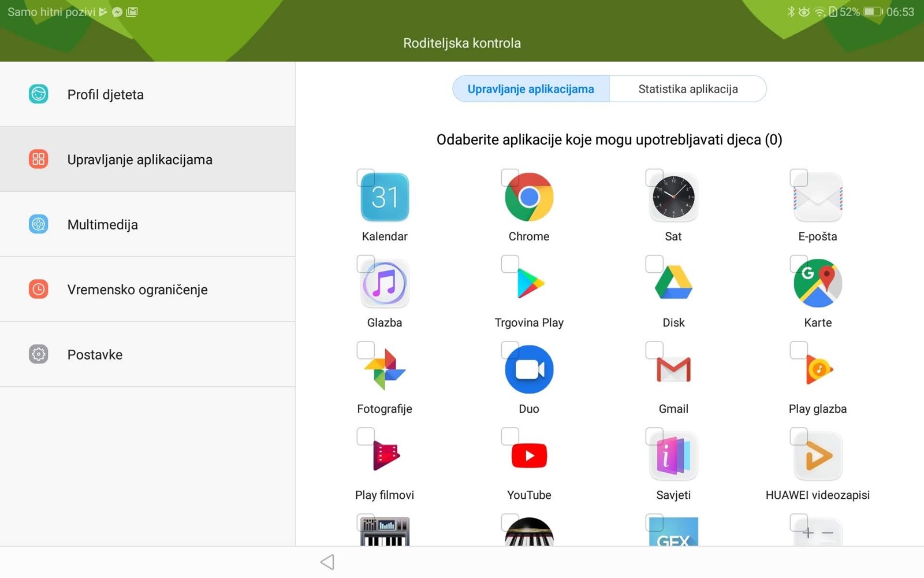924x578 pixels.
Task: Tick the Fotografije checkbox
Action: (x=366, y=350)
